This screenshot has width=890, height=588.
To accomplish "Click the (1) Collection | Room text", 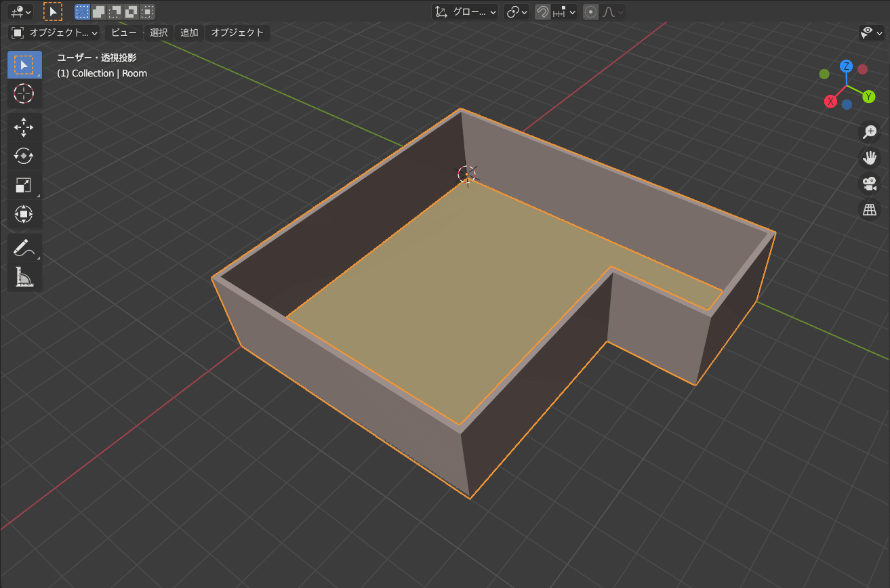I will click(x=102, y=73).
